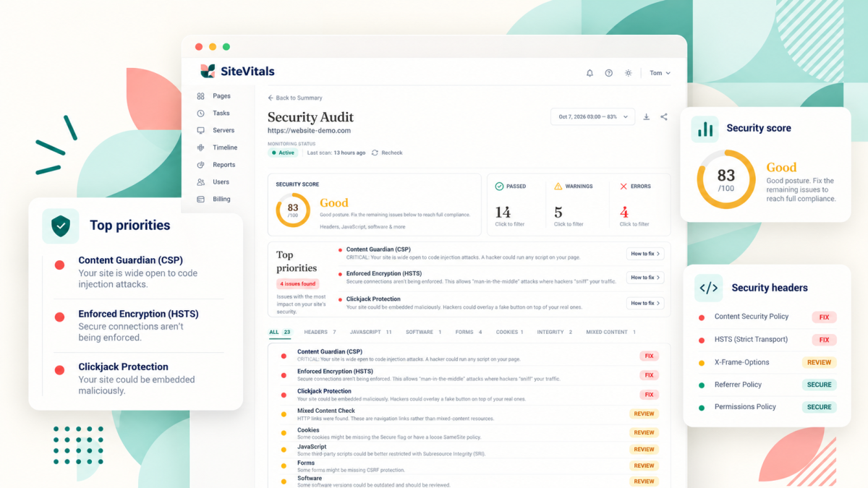Open Pages in the sidebar
The height and width of the screenshot is (488, 868).
221,95
